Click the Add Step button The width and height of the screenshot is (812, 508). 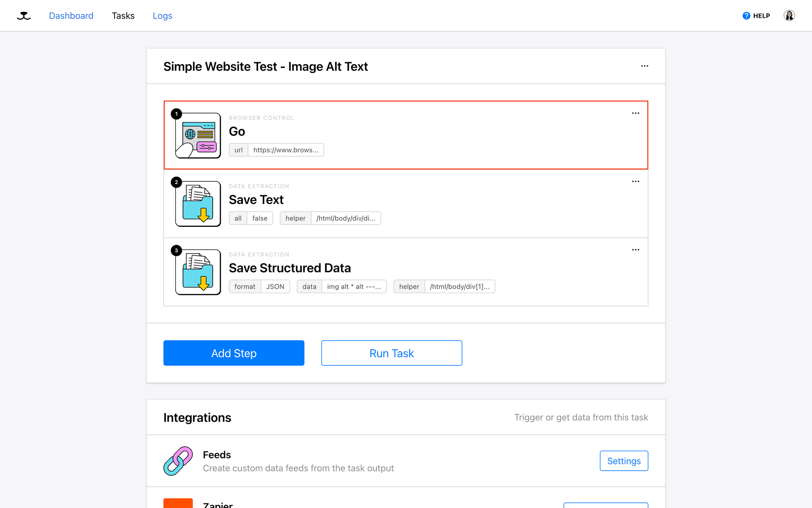(x=233, y=353)
